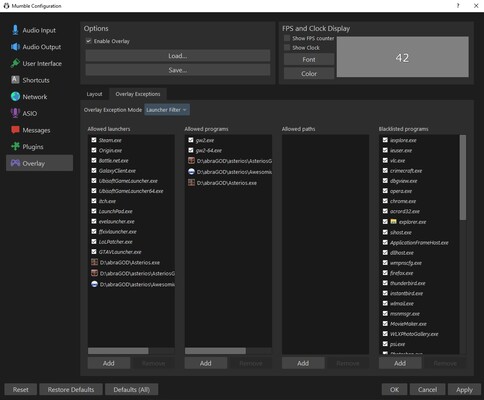The height and width of the screenshot is (400, 484).
Task: Select GalaxyClient.exe launcher entry
Action: (x=117, y=171)
